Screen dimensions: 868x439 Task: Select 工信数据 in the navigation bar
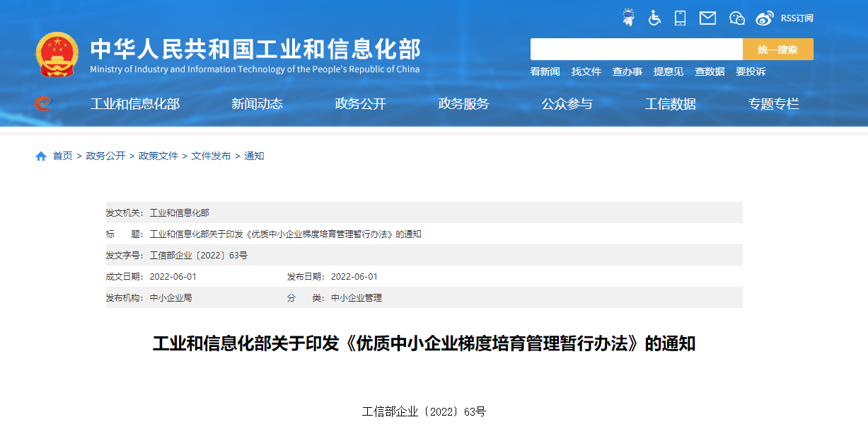coord(670,104)
